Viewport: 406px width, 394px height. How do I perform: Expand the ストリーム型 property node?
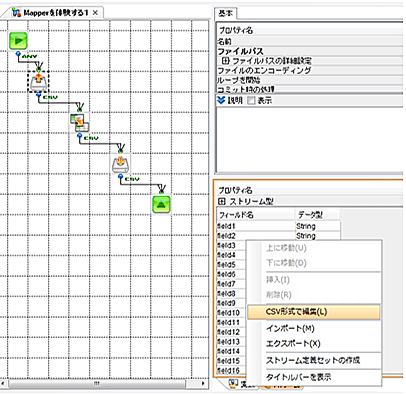(222, 201)
